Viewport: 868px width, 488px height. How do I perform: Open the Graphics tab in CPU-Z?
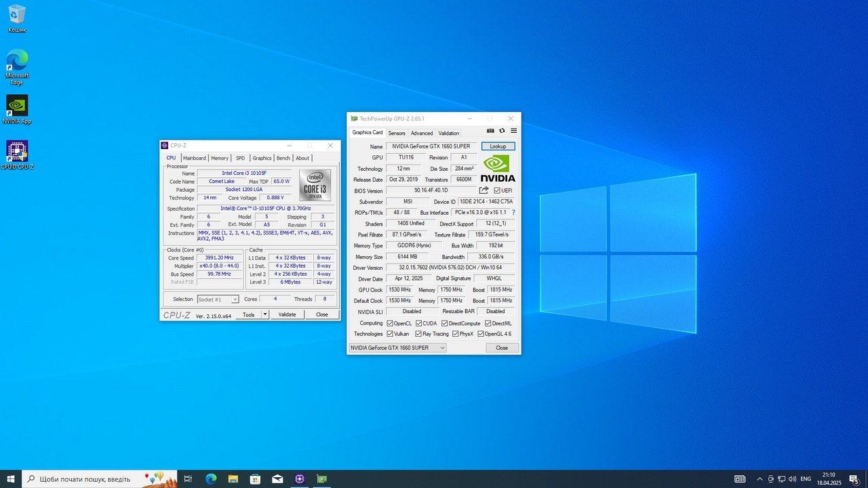click(262, 158)
